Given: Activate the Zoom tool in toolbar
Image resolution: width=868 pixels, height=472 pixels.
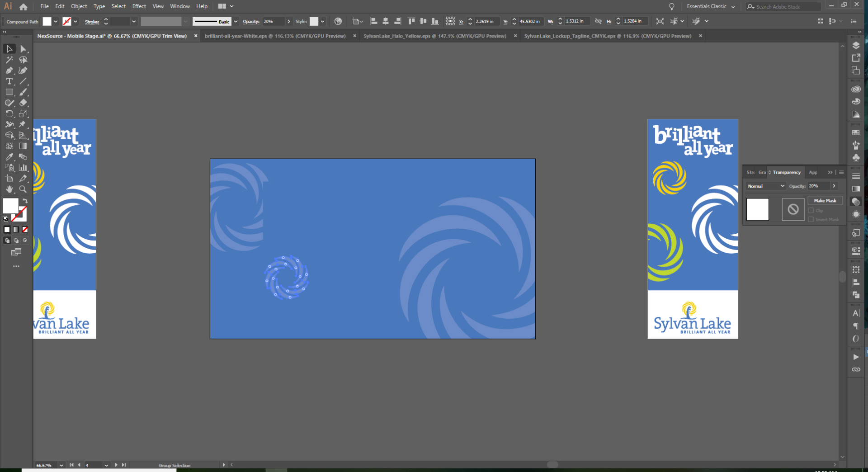Looking at the screenshot, I should [23, 189].
